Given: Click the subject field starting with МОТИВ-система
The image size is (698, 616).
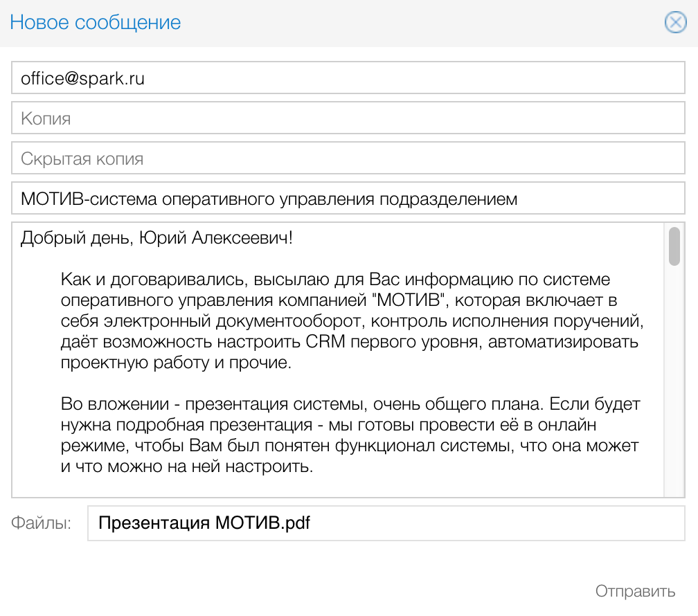Looking at the screenshot, I should click(348, 199).
